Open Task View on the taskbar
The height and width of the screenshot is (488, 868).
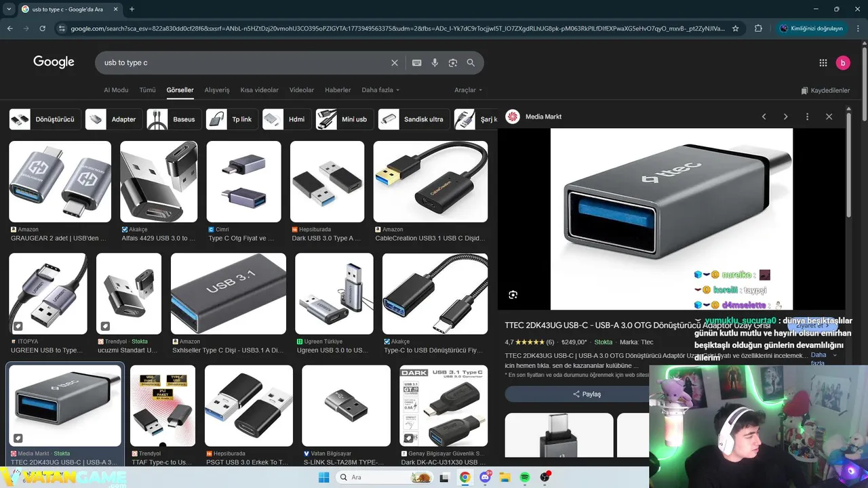tap(444, 477)
